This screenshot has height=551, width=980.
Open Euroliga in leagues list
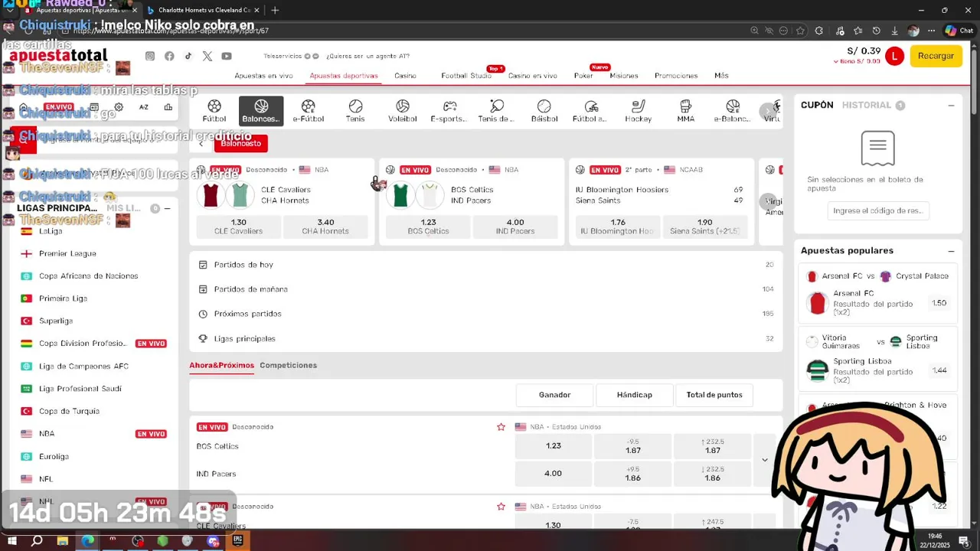[x=54, y=456]
